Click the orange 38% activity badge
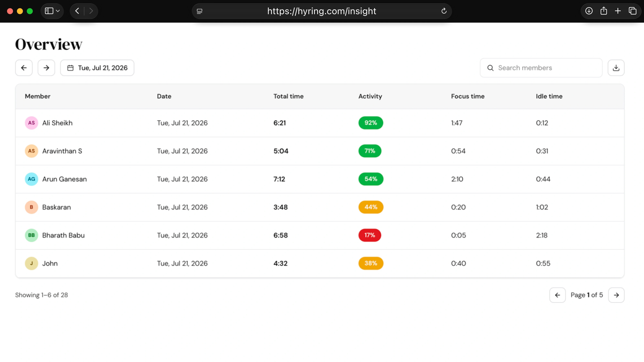 pyautogui.click(x=371, y=263)
